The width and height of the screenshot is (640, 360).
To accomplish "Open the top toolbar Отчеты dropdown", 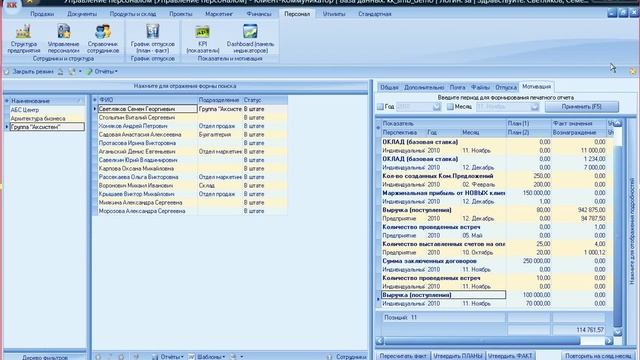I will (102, 71).
